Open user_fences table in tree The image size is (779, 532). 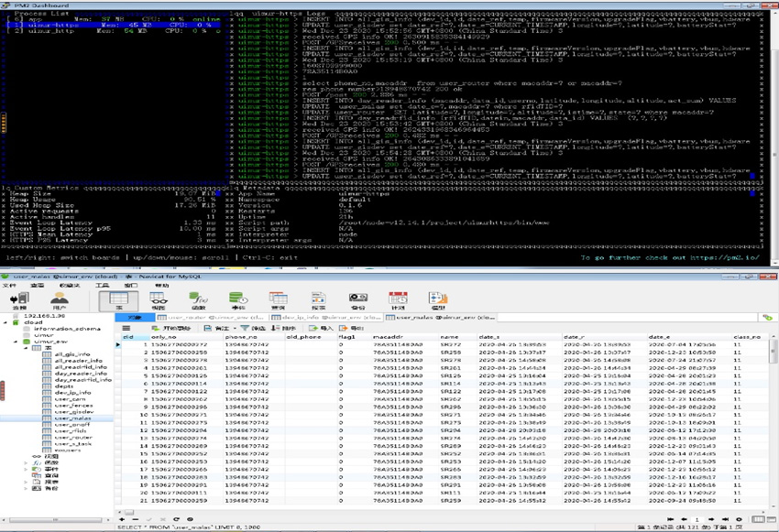(x=73, y=406)
